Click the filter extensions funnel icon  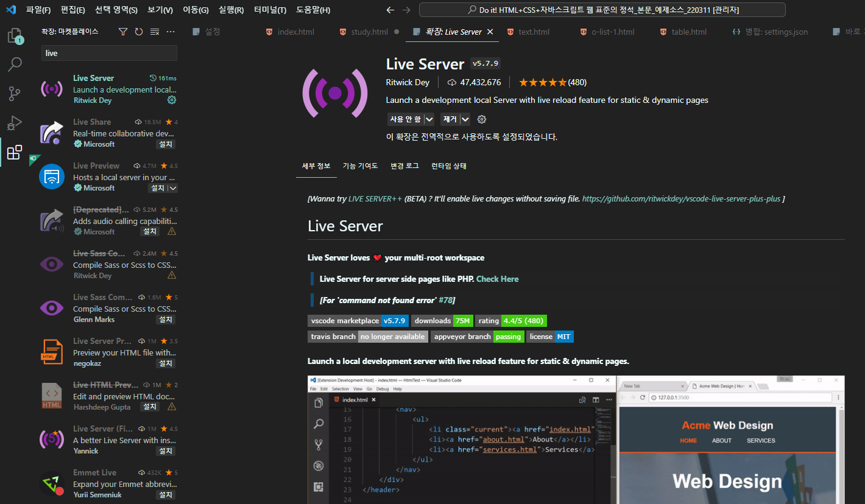(123, 32)
